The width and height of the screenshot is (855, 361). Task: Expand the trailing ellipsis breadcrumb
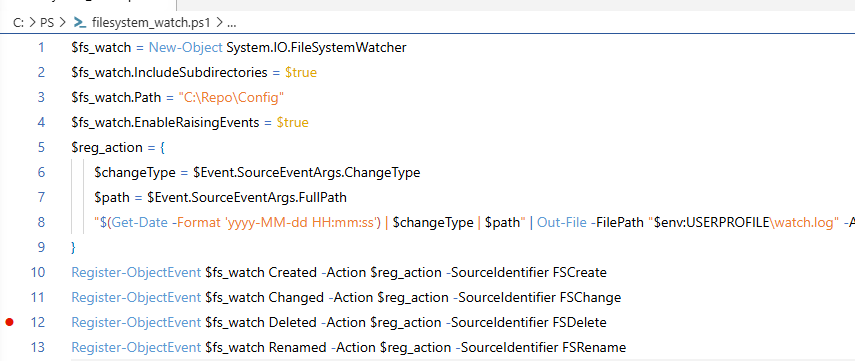[x=231, y=23]
